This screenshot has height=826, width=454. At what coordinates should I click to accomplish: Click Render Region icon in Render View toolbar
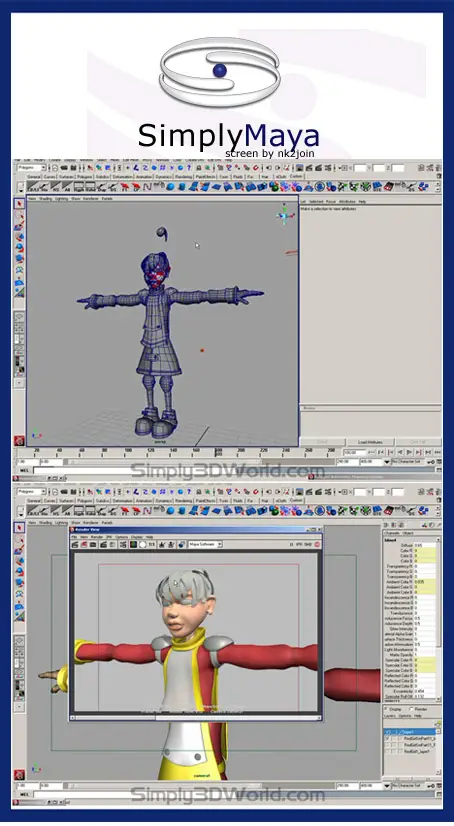pyautogui.click(x=84, y=544)
